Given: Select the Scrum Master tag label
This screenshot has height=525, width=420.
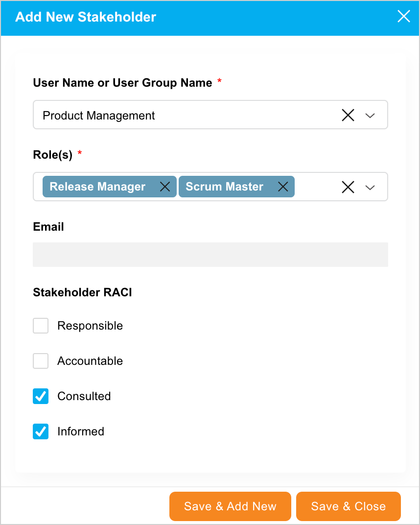Looking at the screenshot, I should pos(224,187).
